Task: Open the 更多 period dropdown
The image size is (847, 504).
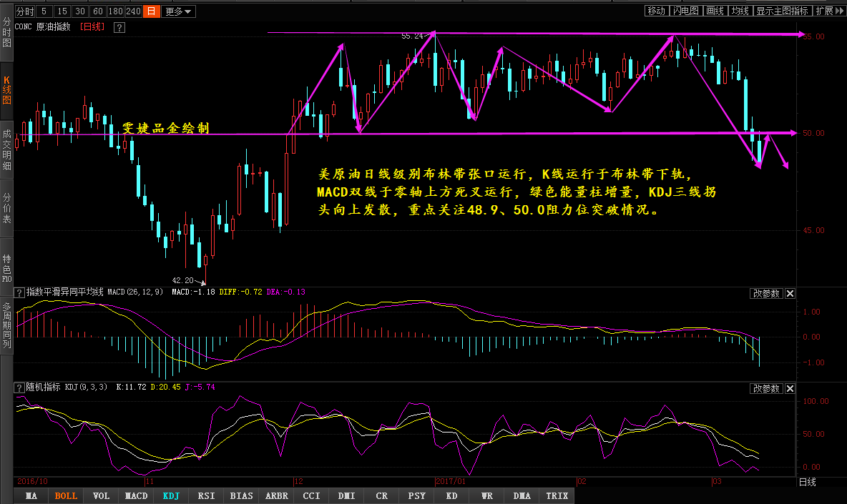Action: tap(178, 11)
